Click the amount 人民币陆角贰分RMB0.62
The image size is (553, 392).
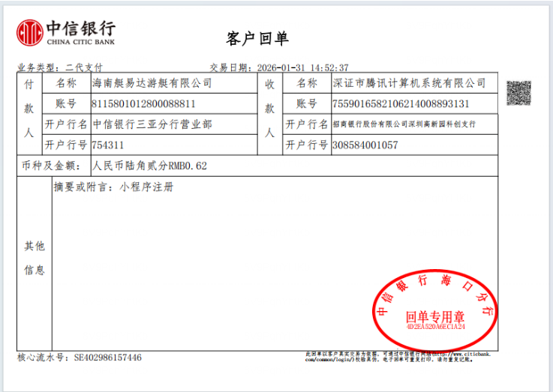(x=149, y=166)
